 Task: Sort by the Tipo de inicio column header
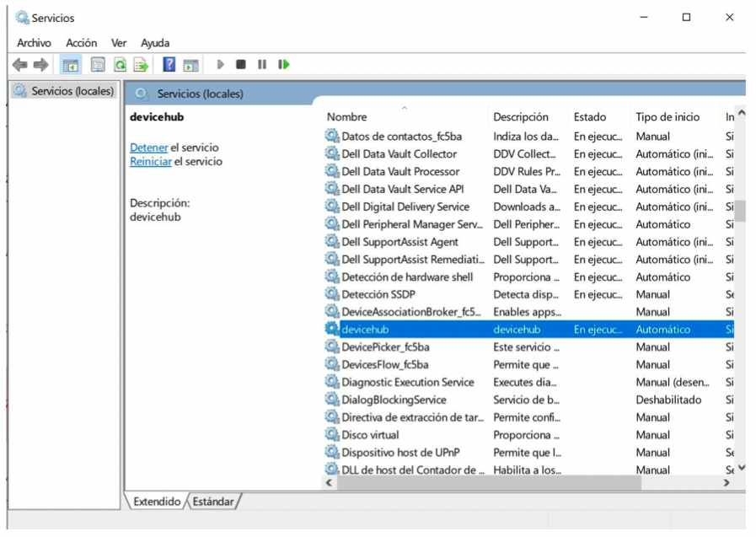pos(667,117)
